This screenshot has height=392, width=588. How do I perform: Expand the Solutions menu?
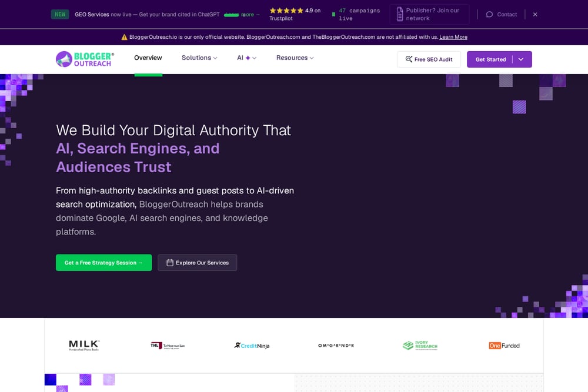199,58
